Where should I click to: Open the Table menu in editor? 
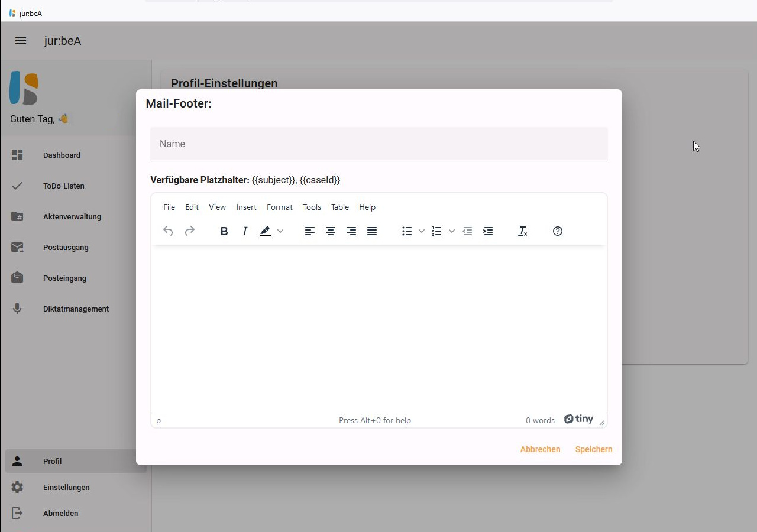click(340, 207)
